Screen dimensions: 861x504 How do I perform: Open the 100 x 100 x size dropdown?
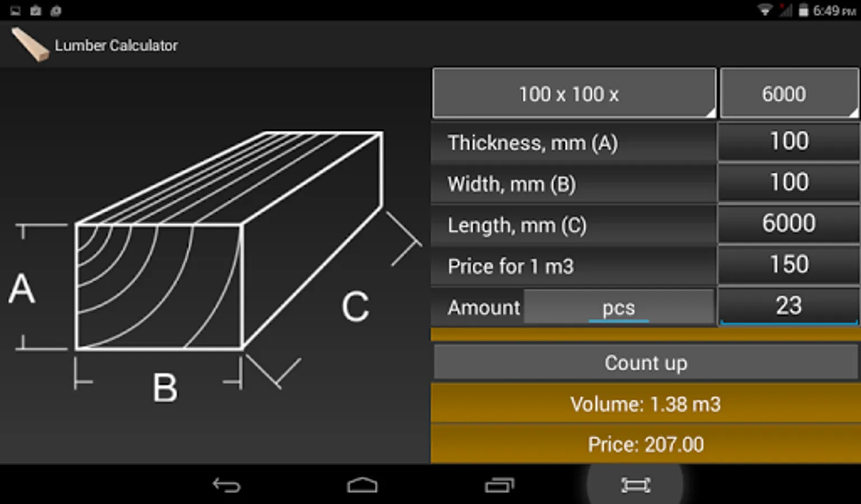pyautogui.click(x=574, y=94)
